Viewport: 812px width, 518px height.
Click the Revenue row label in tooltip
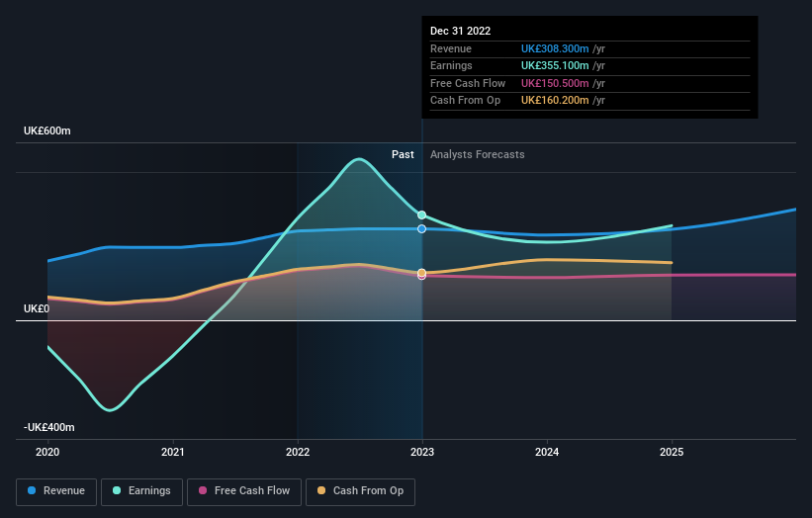(x=451, y=48)
